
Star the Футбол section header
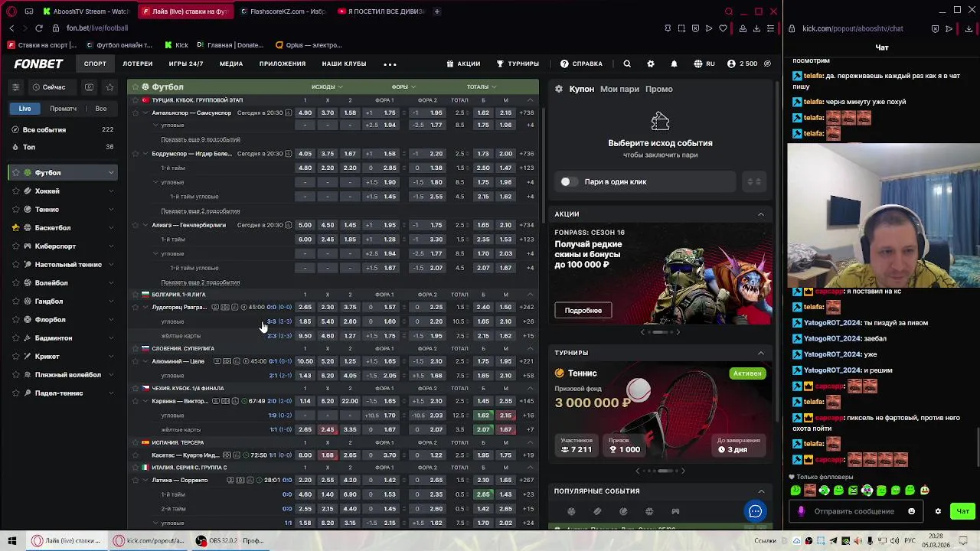135,86
